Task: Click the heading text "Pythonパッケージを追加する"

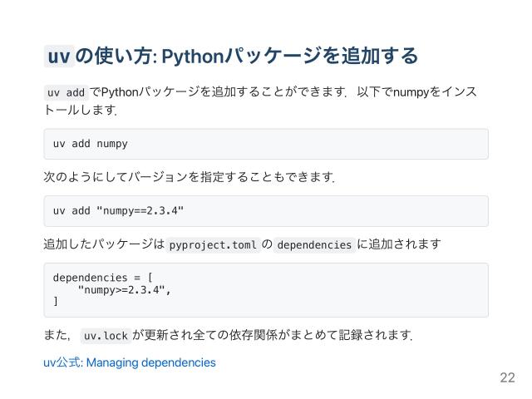Action: (289, 56)
